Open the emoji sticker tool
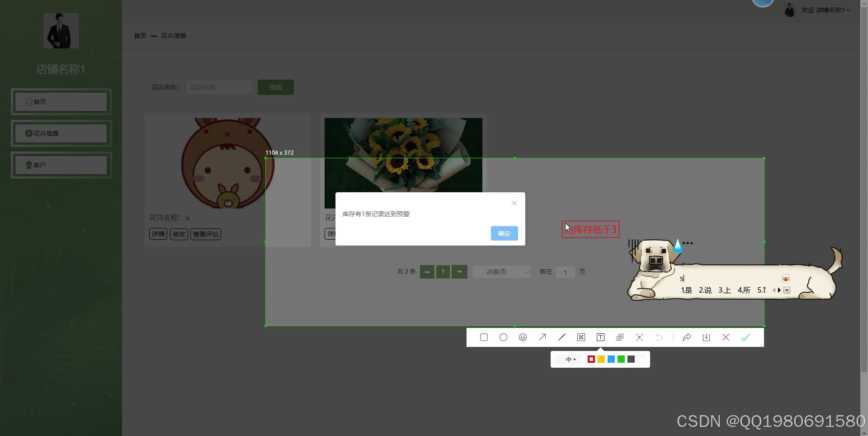The height and width of the screenshot is (436, 868). coord(523,337)
